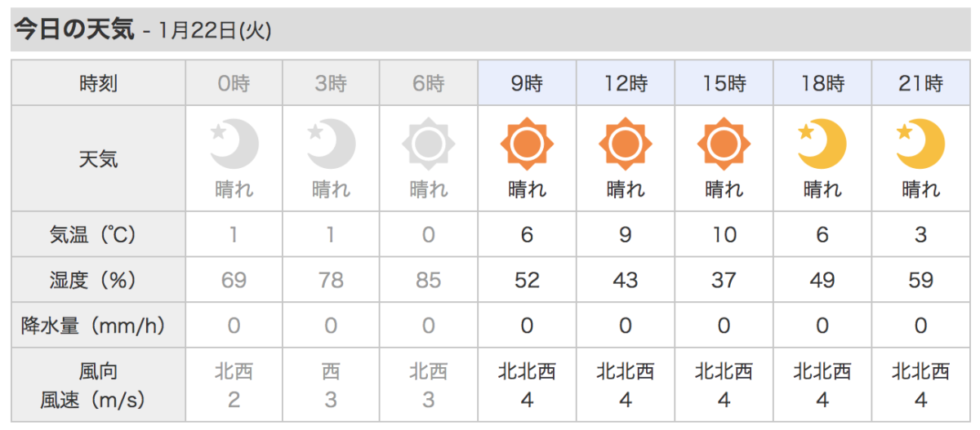Screen dimensions: 980x430
Task: Click the yellow moon icon at 18時
Action: (x=822, y=144)
